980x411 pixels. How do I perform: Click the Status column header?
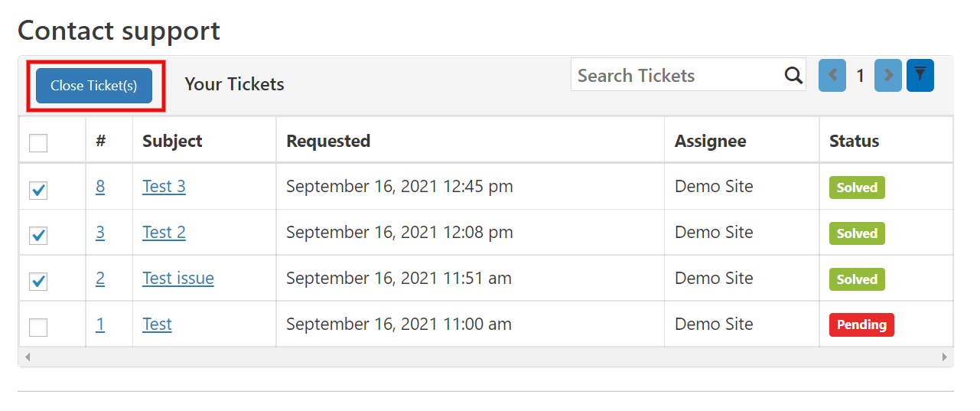coord(854,141)
